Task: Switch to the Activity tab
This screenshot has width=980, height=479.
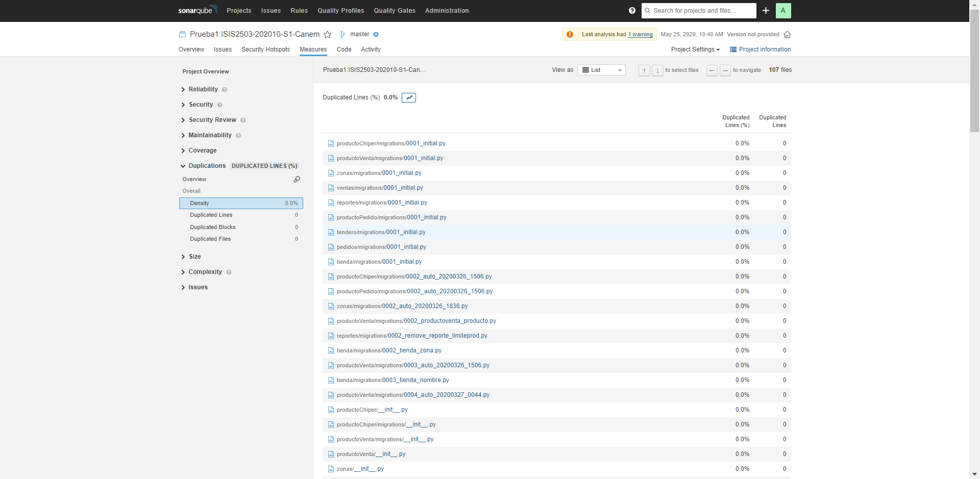Action: pyautogui.click(x=371, y=49)
